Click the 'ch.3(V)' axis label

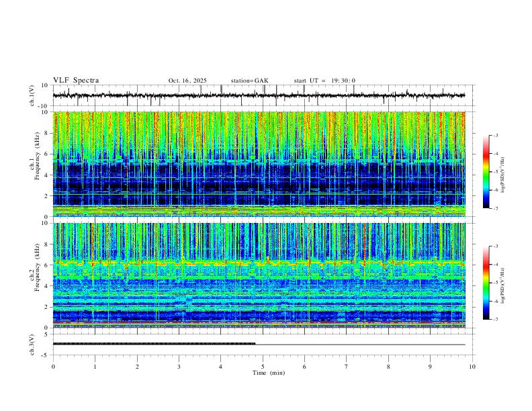pyautogui.click(x=32, y=345)
